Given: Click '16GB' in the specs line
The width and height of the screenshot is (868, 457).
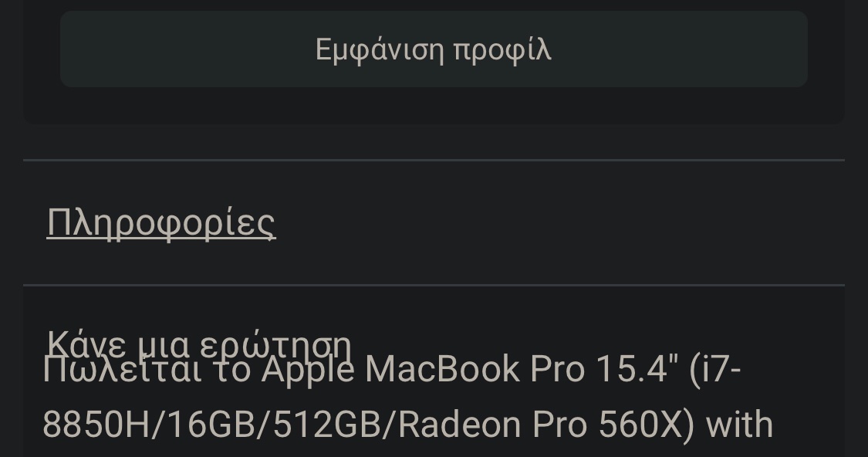Looking at the screenshot, I should (211, 425).
